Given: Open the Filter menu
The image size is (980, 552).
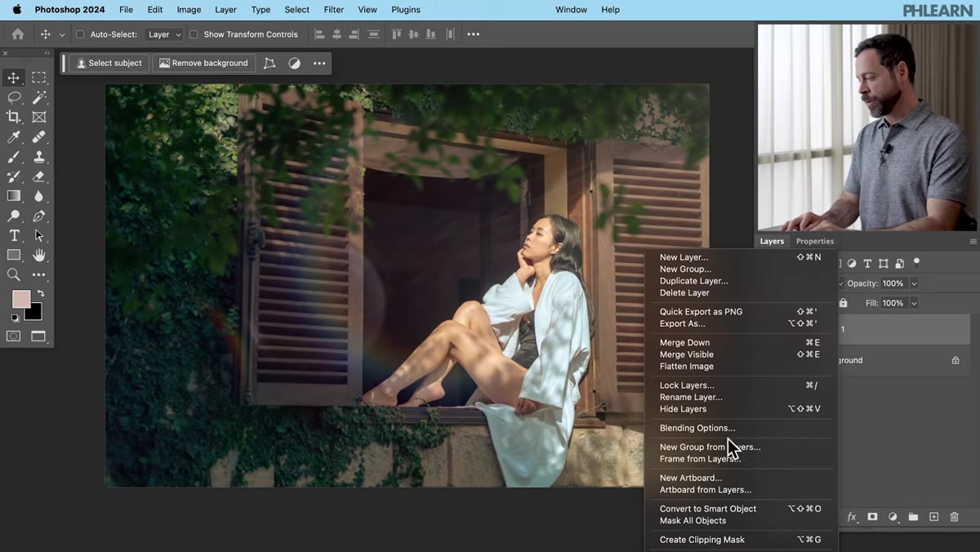Looking at the screenshot, I should (x=333, y=10).
